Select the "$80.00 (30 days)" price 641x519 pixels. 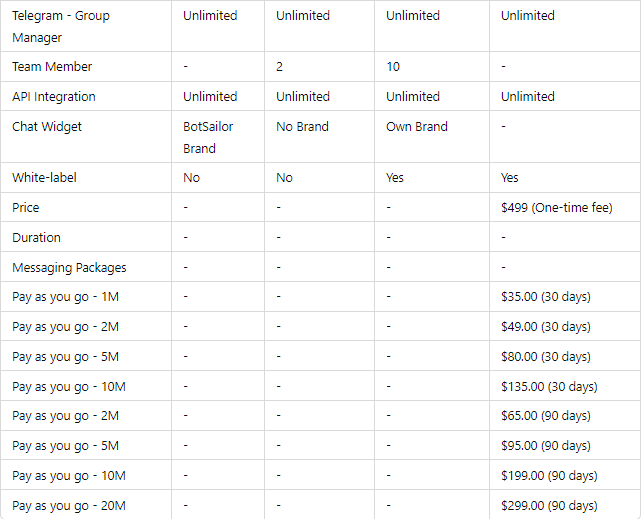[x=546, y=357]
